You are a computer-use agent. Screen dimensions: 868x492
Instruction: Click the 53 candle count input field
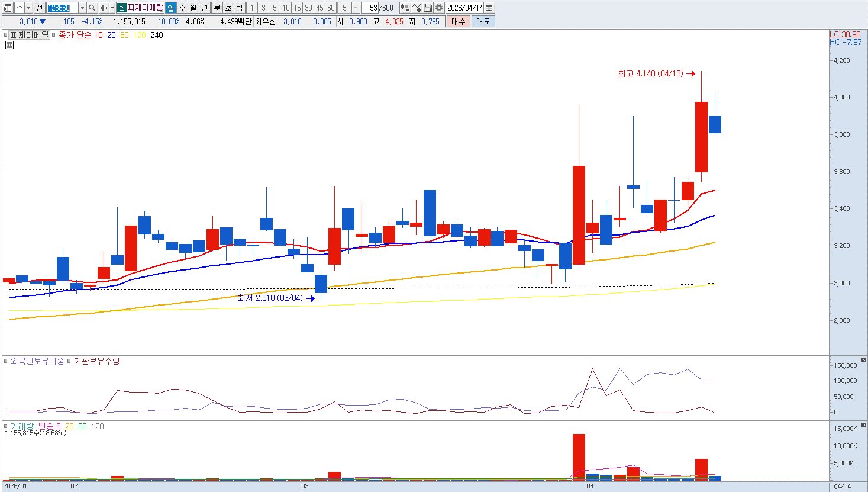point(370,8)
